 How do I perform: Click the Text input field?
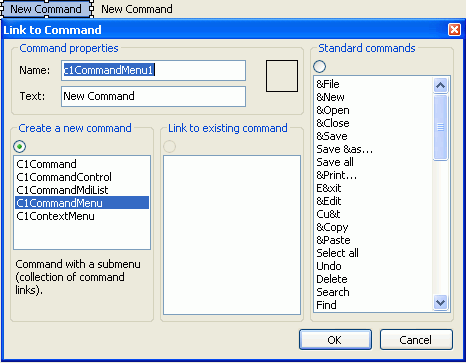pyautogui.click(x=153, y=96)
